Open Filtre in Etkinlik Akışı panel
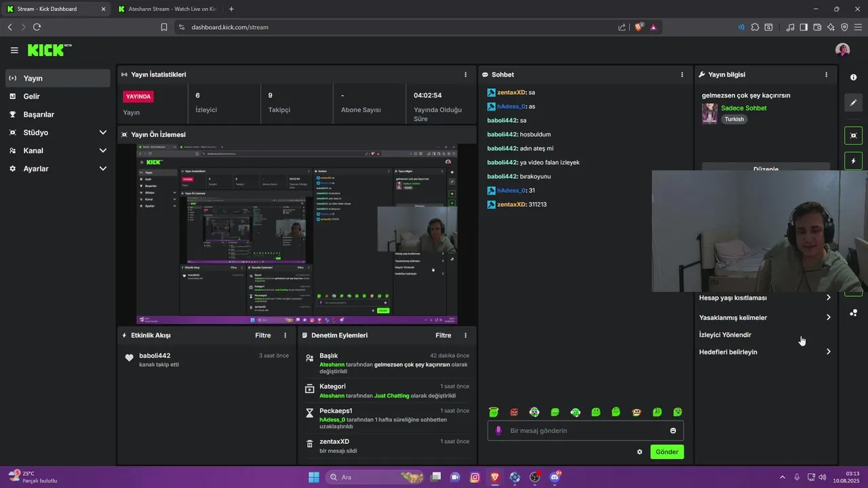 [x=262, y=335]
